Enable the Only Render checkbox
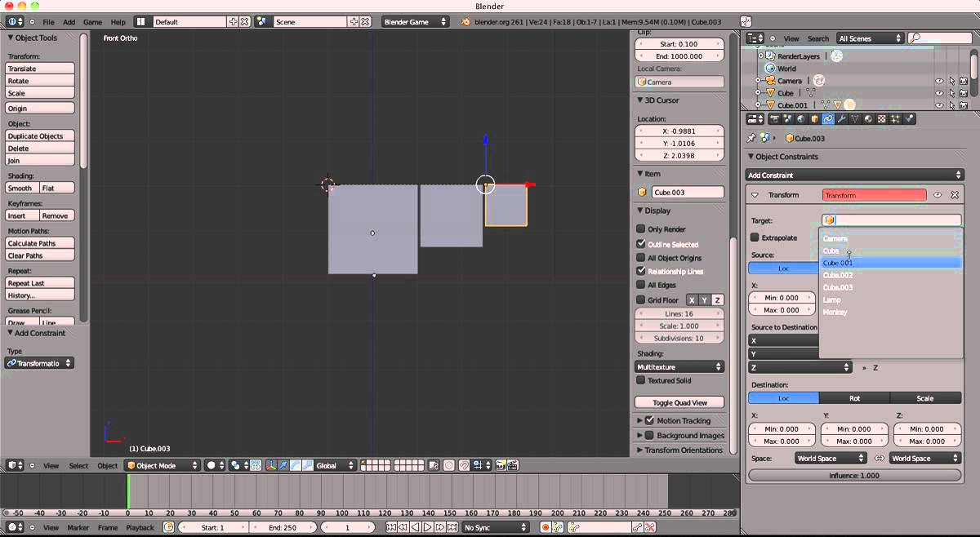The image size is (980, 537). (x=641, y=229)
